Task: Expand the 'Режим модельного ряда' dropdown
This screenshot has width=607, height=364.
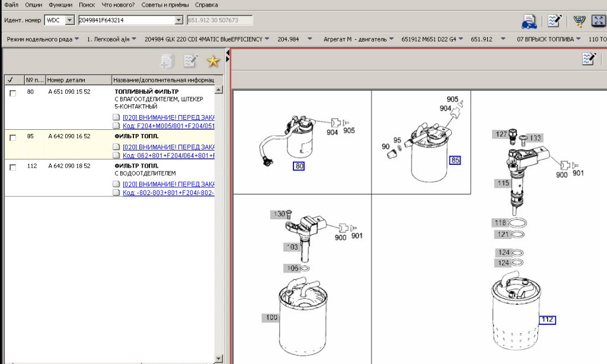Action: tap(77, 39)
